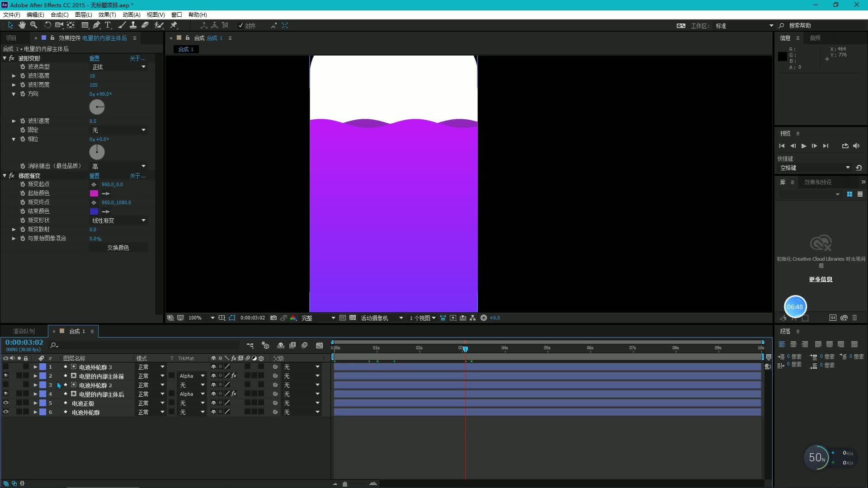This screenshot has height=488, width=868.
Task: Open resolution dropdown showing 完整
Action: (x=318, y=318)
